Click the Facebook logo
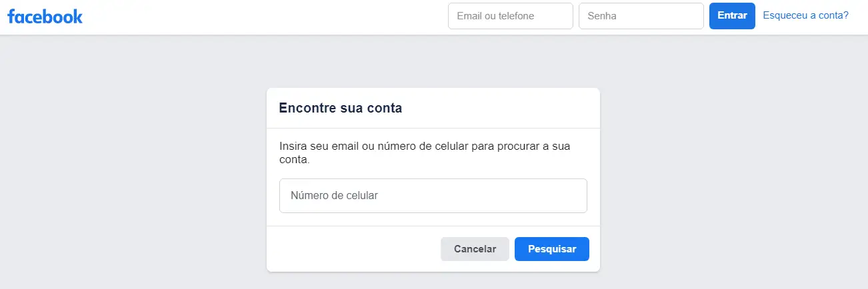The image size is (868, 289). (x=45, y=17)
